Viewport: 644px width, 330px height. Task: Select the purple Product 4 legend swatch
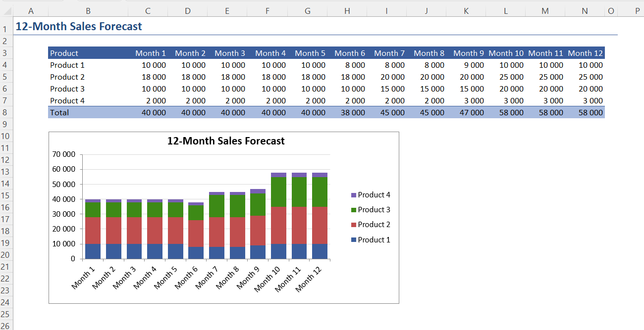[x=354, y=195]
